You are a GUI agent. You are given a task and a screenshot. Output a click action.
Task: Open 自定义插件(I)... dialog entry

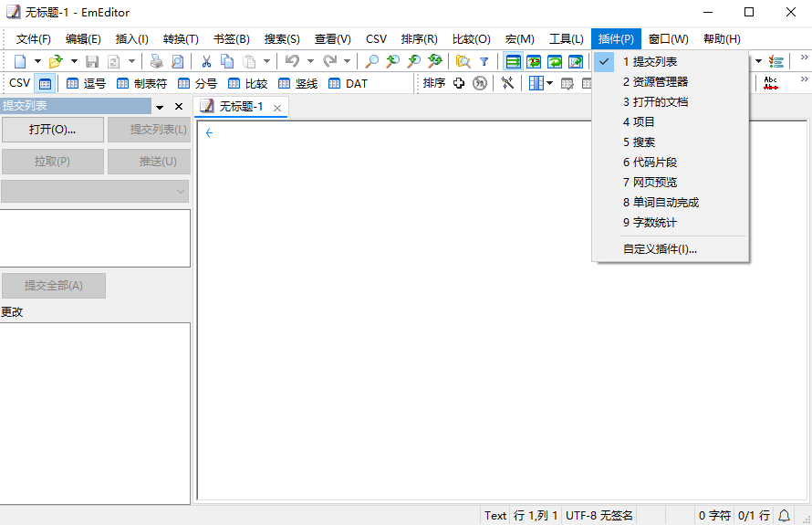[x=670, y=249]
